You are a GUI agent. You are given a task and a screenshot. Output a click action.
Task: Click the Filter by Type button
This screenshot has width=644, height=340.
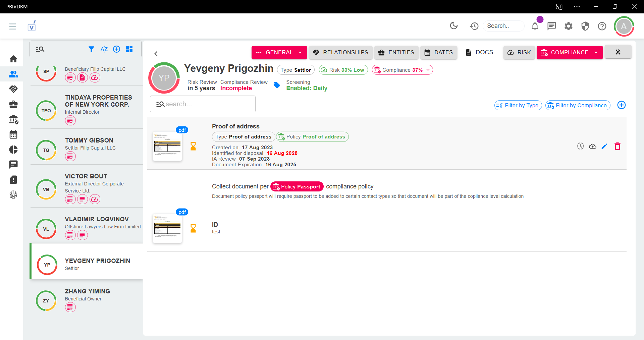point(518,105)
